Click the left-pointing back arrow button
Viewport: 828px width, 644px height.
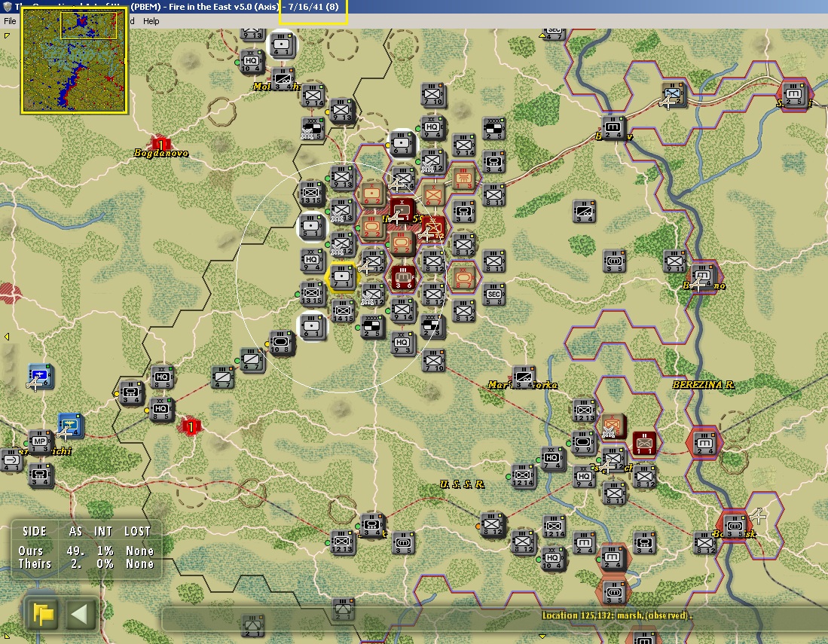tap(80, 614)
